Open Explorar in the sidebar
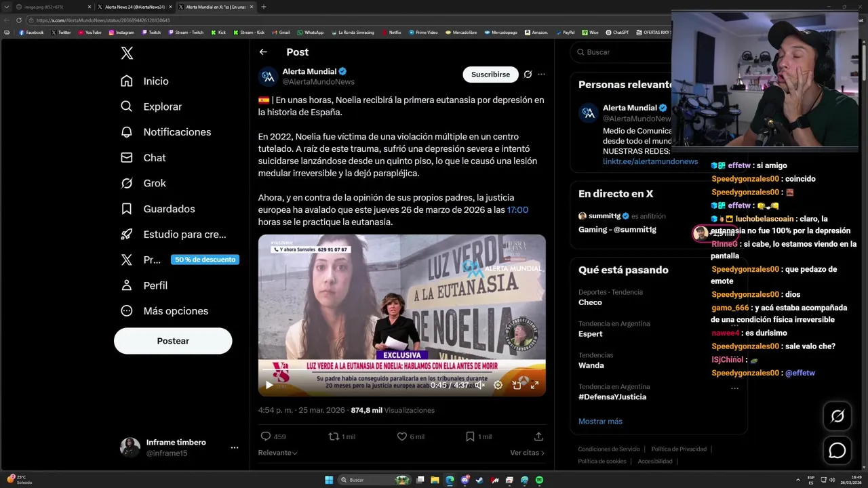Image resolution: width=868 pixels, height=488 pixels. (151, 106)
